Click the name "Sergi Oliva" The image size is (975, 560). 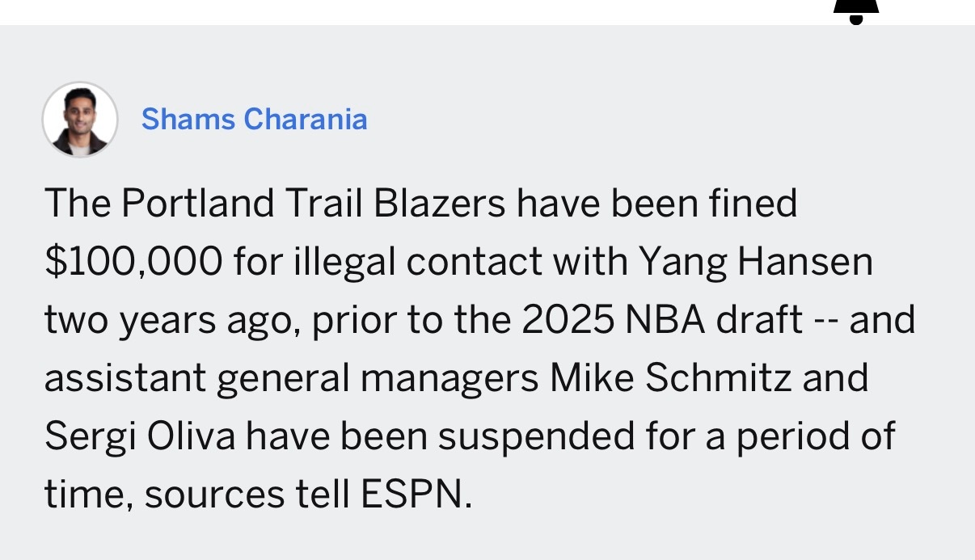coord(140,436)
